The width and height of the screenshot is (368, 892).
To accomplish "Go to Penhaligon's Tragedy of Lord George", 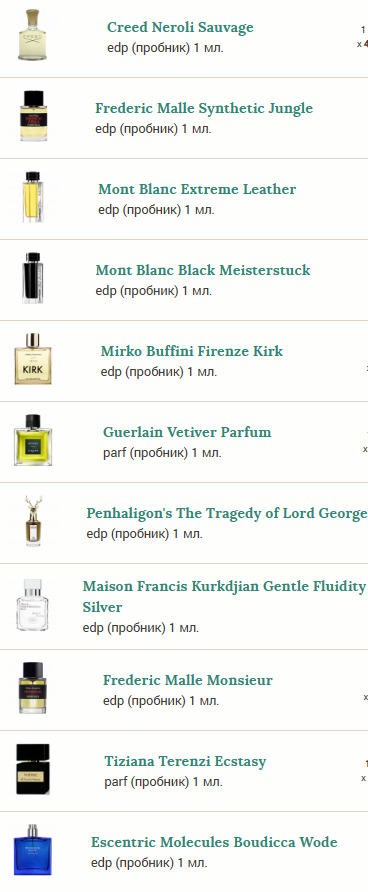I will [226, 513].
